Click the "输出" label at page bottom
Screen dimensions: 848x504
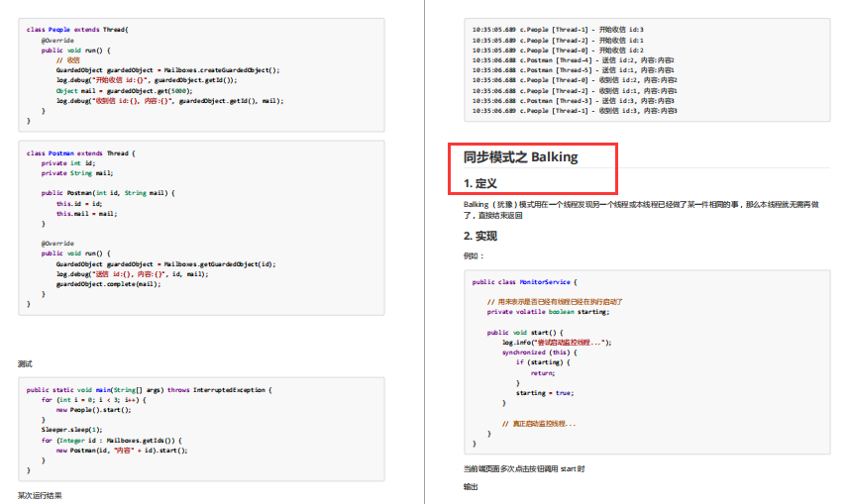click(x=471, y=487)
